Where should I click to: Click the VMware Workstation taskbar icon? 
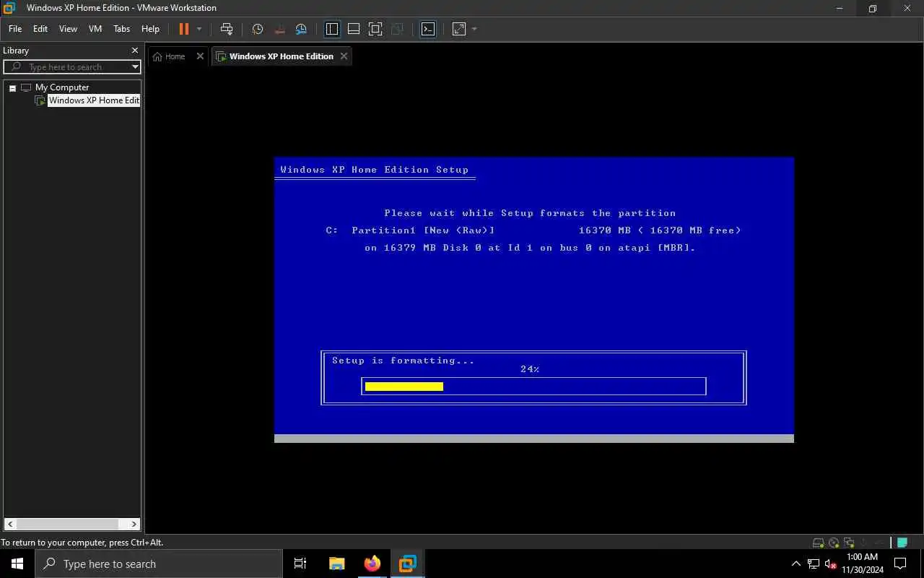tap(408, 564)
